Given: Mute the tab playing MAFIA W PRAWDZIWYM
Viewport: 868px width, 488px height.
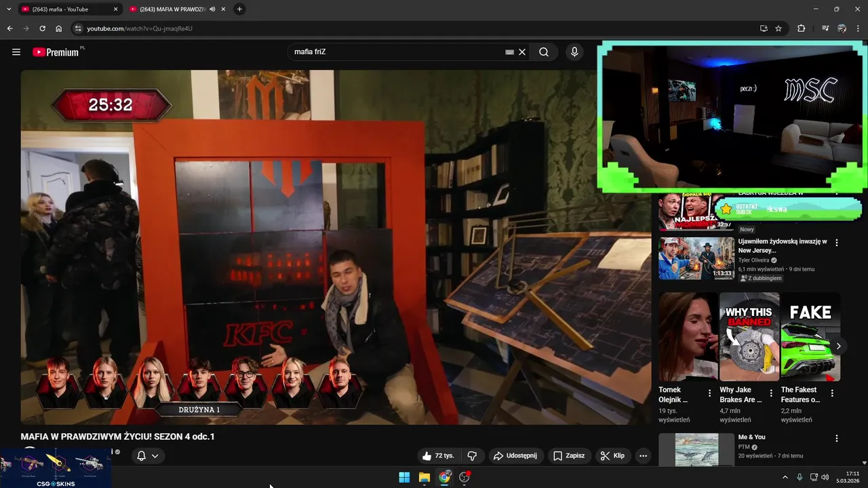Looking at the screenshot, I should [212, 9].
